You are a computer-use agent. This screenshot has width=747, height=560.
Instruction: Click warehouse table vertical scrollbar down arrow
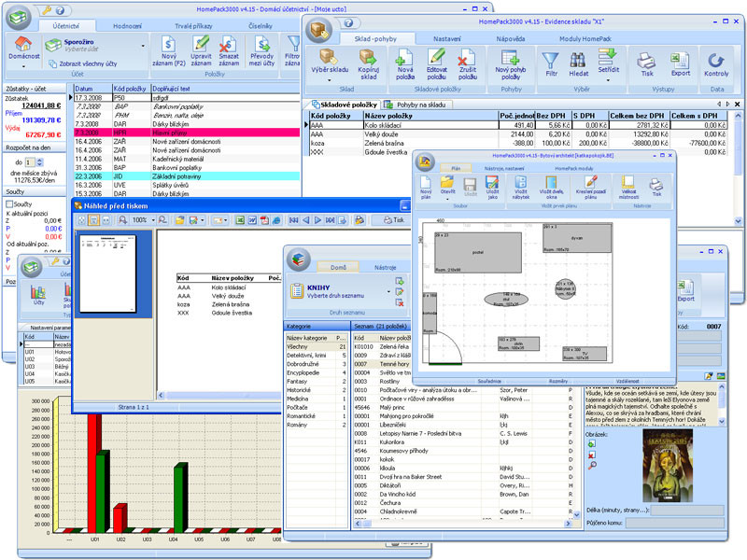tap(738, 221)
